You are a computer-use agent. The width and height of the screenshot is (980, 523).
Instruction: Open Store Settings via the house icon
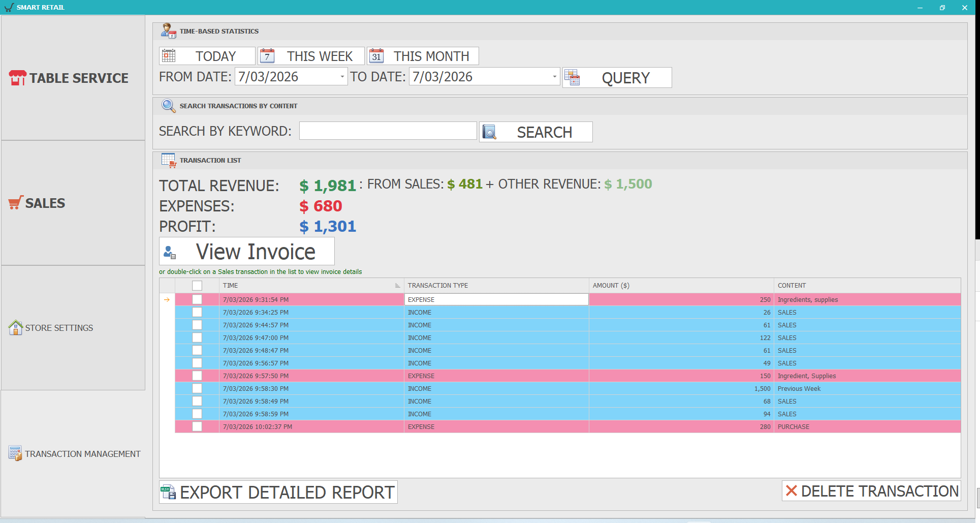coord(15,327)
